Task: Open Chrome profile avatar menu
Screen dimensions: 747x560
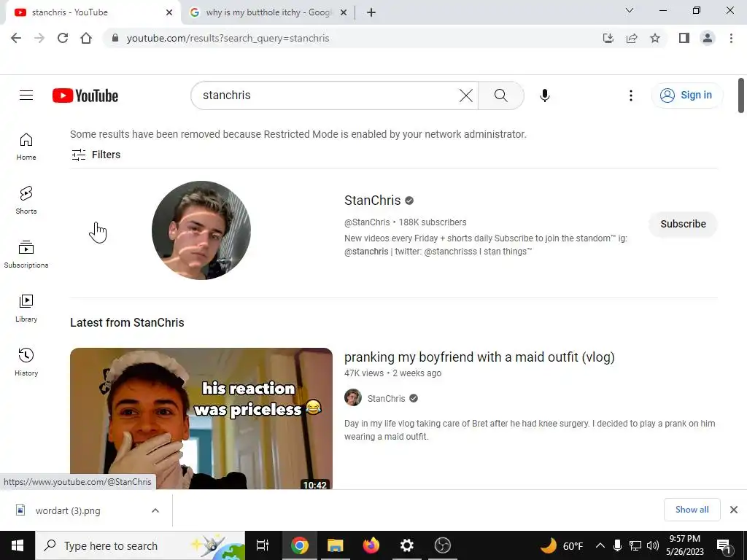Action: tap(708, 38)
